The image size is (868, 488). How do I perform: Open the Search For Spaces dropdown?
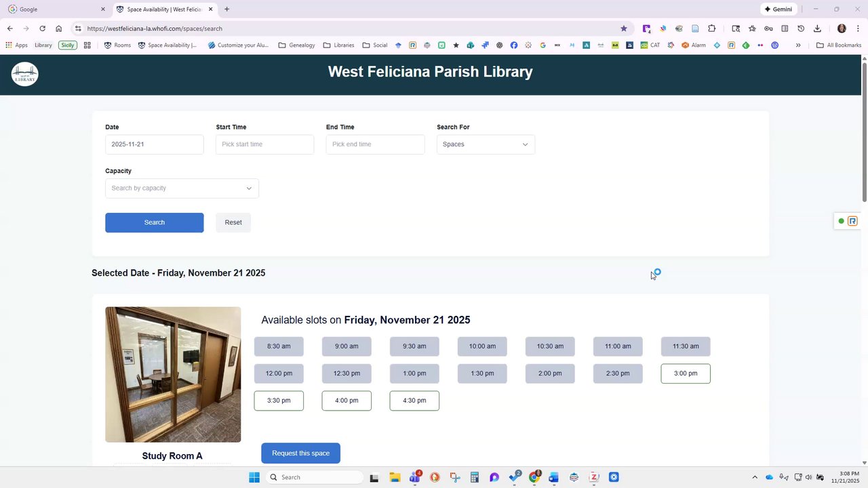coord(486,144)
